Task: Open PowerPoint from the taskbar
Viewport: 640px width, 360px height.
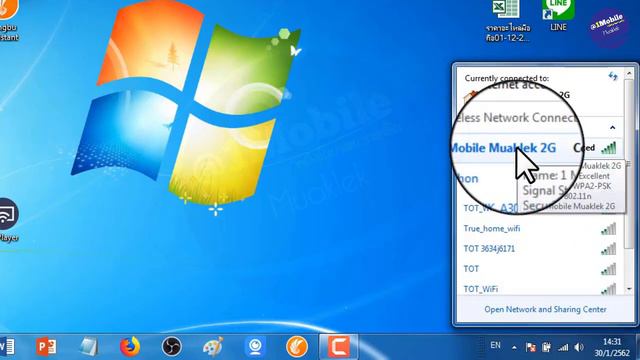Action: click(x=46, y=347)
